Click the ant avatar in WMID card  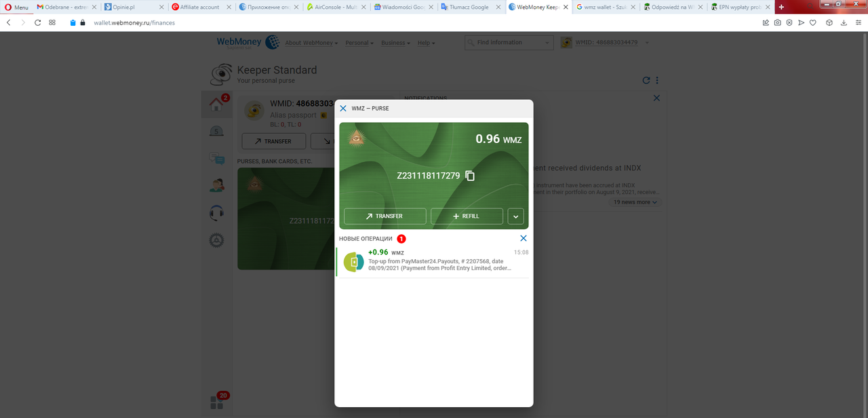point(254,111)
